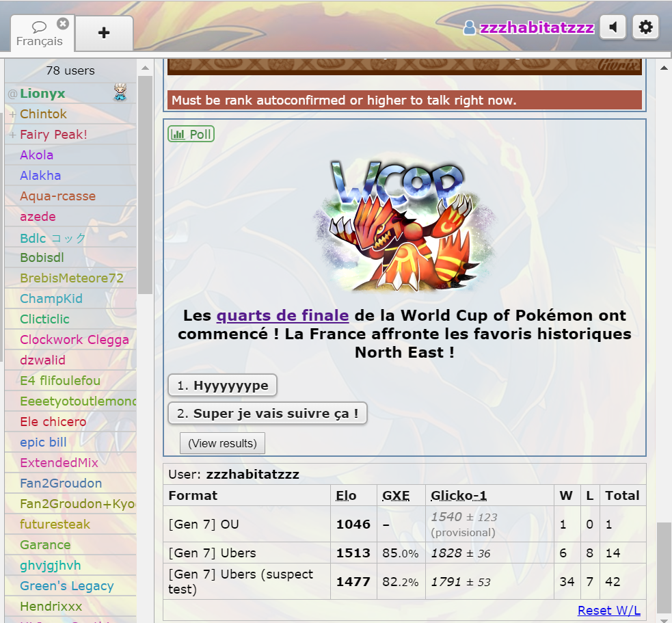Click the user list scrollbar thumb
The image size is (672, 623).
(146, 185)
